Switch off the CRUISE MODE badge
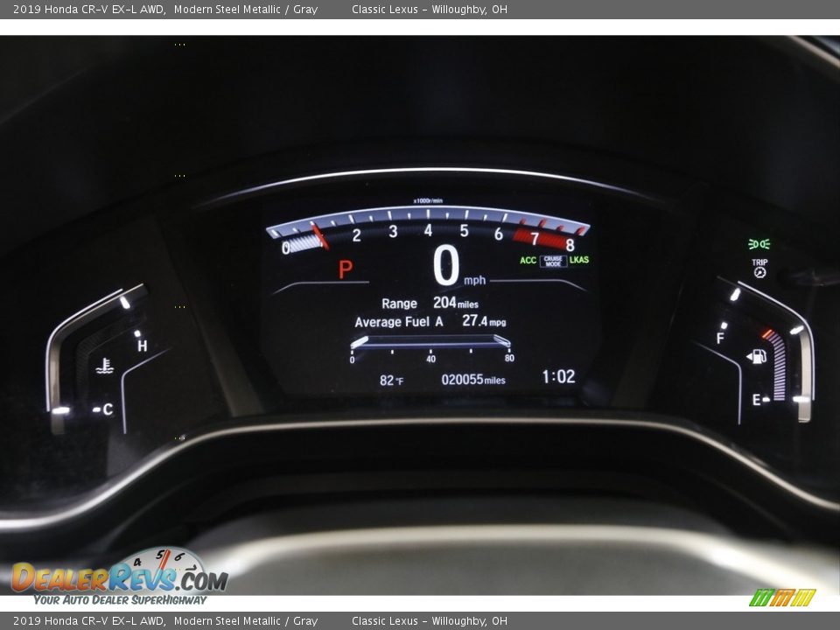Screen dimensions: 840x630 tap(553, 259)
